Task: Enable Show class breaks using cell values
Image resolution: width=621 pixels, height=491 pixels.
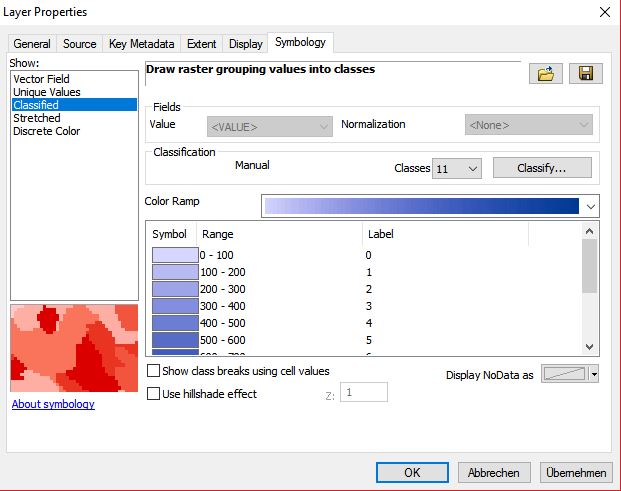Action: coord(153,371)
